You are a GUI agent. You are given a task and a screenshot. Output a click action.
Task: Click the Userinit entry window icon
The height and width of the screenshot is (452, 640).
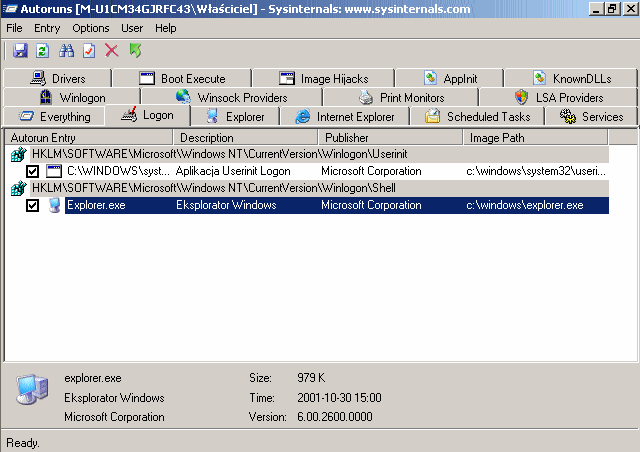pyautogui.click(x=54, y=171)
